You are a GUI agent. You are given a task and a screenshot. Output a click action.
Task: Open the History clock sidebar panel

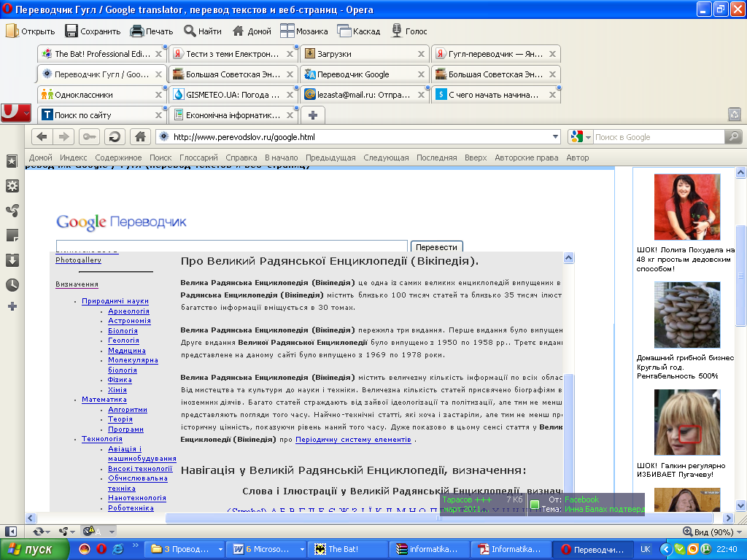[12, 285]
